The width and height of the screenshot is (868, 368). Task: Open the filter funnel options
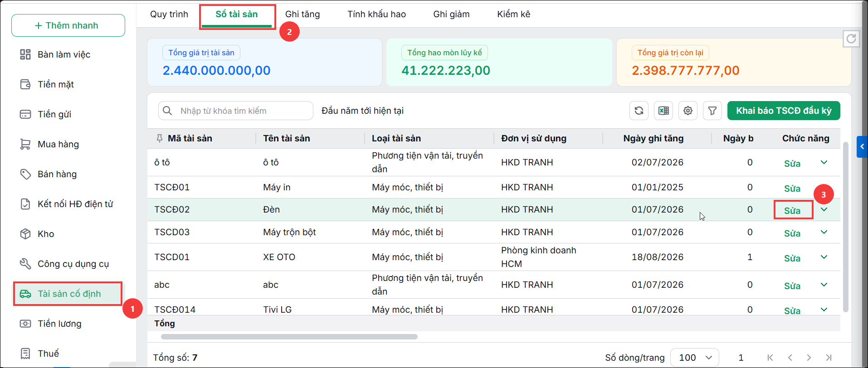(712, 111)
